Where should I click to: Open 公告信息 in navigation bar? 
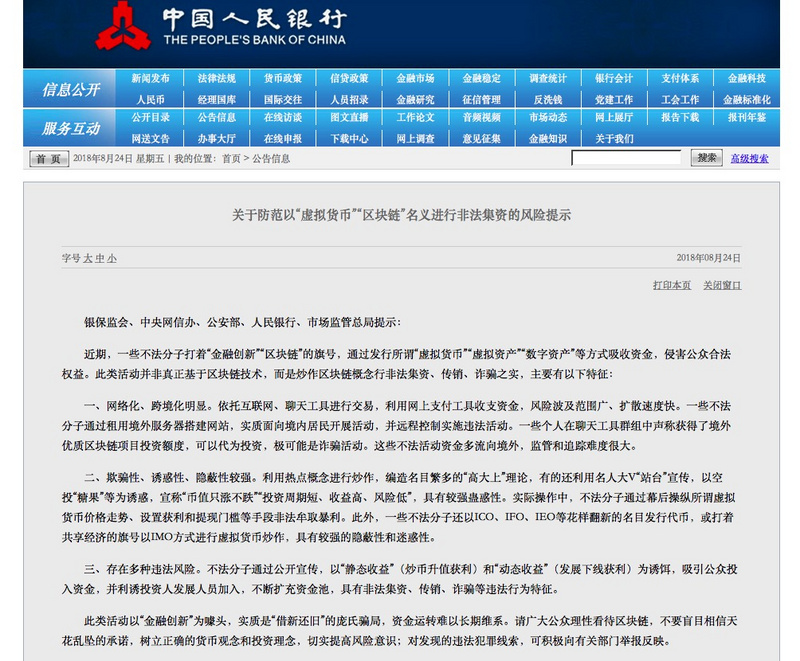click(217, 117)
